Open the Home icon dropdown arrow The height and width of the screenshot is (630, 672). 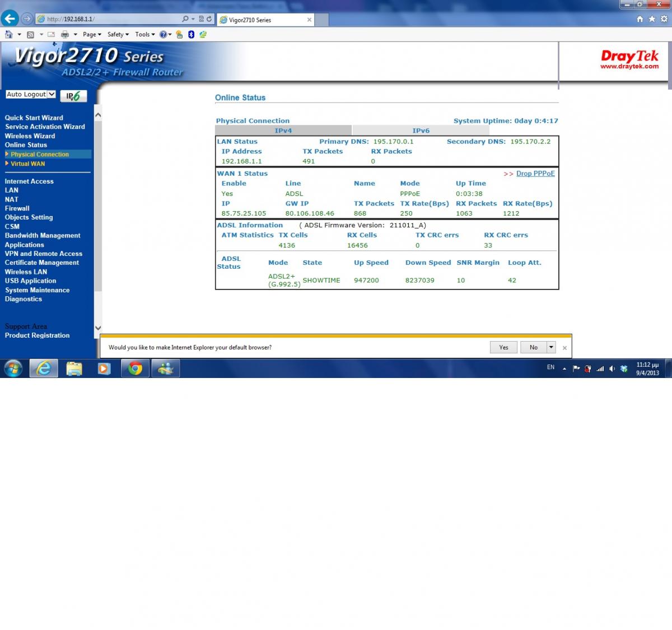[x=20, y=34]
